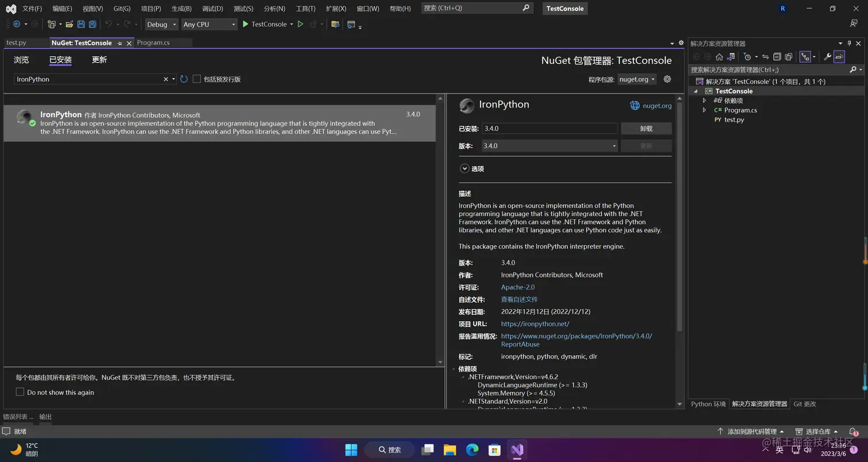This screenshot has height=462, width=868.
Task: Click the Windows Start button
Action: [x=351, y=450]
